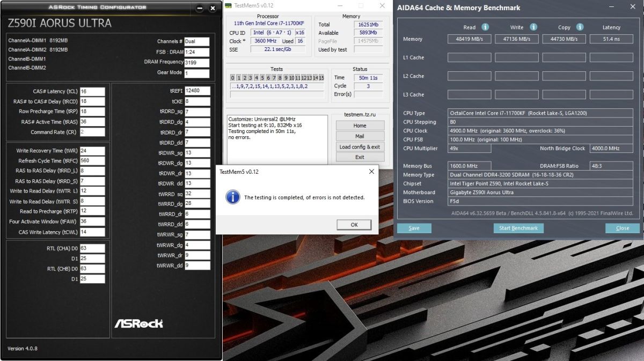Click the info icon next to Write

[x=533, y=27]
